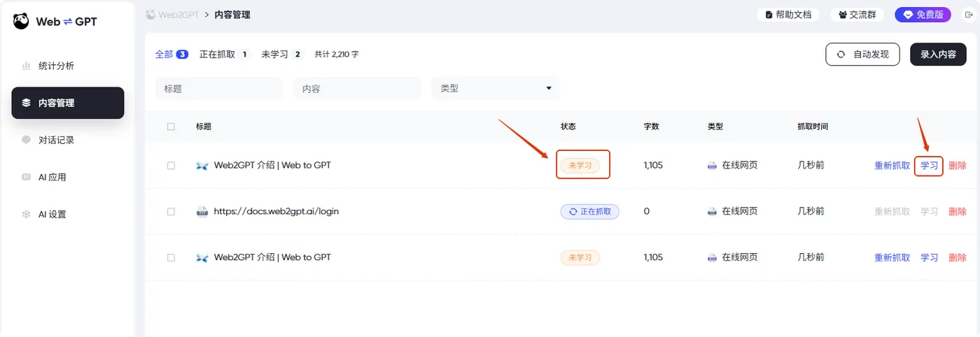Screen dimensions: 980x337
Task: Toggle the select-all header checkbox
Action: tap(171, 127)
